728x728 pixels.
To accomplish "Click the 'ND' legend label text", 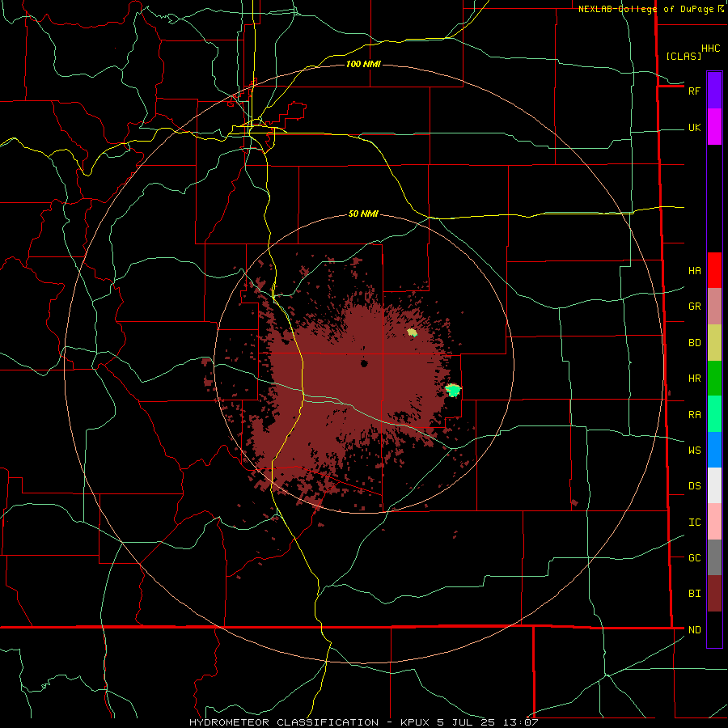I will pyautogui.click(x=694, y=630).
